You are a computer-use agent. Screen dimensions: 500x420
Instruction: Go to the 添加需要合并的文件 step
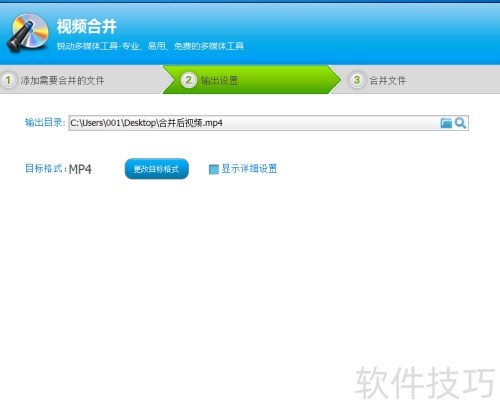[62, 80]
